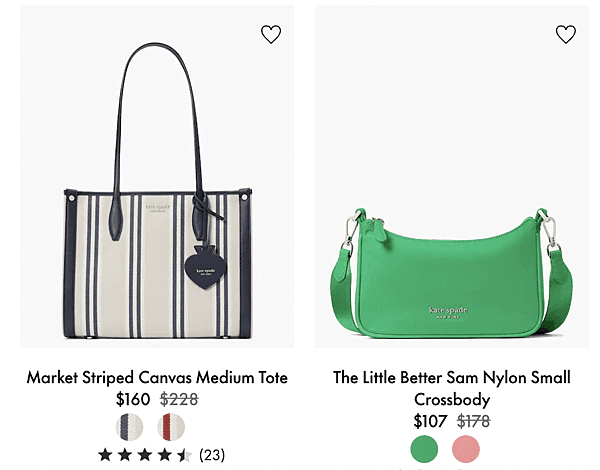Click the crossed-out $178 original price
Viewport: 600px width, 470px height.
pos(474,421)
